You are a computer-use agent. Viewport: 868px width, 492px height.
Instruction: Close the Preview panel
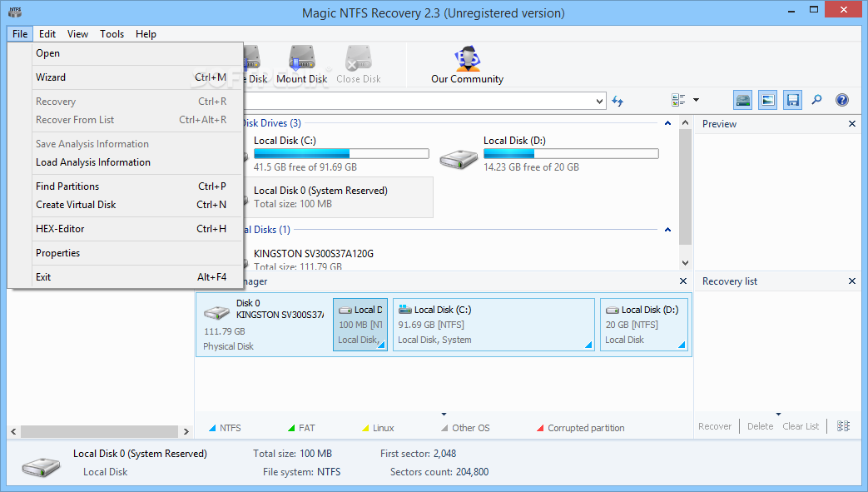tap(852, 124)
